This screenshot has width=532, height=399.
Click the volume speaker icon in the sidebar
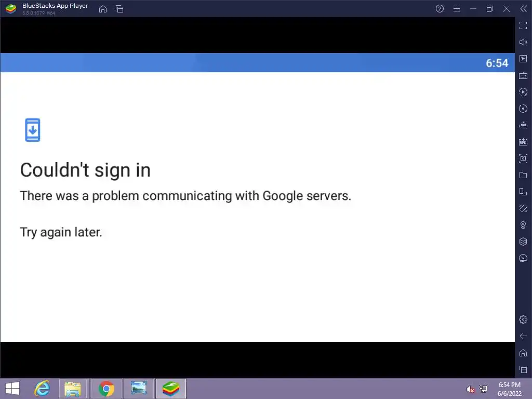pos(523,42)
